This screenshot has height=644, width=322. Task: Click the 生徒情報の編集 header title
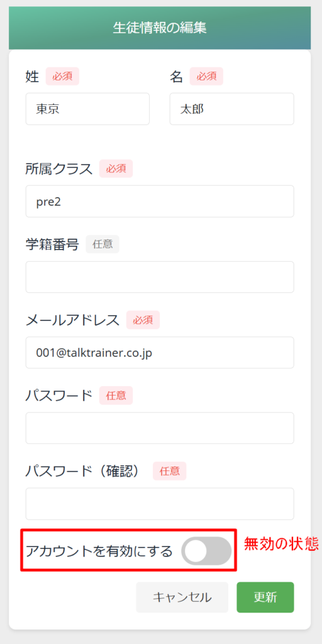160,28
